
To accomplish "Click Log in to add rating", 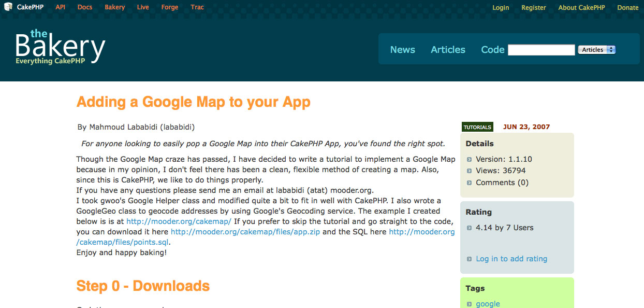I will click(x=511, y=259).
